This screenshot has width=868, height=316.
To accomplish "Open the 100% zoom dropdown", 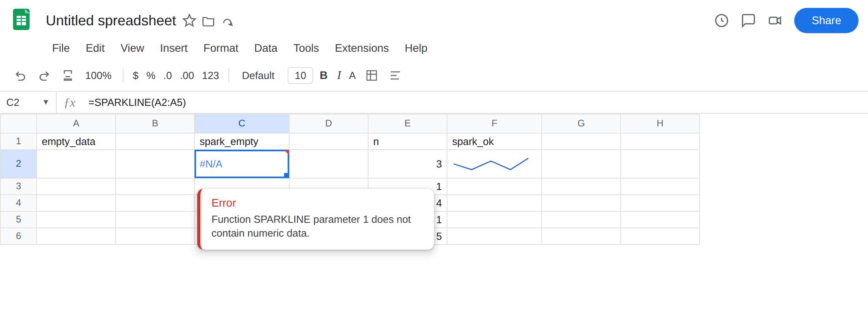I will [x=98, y=75].
